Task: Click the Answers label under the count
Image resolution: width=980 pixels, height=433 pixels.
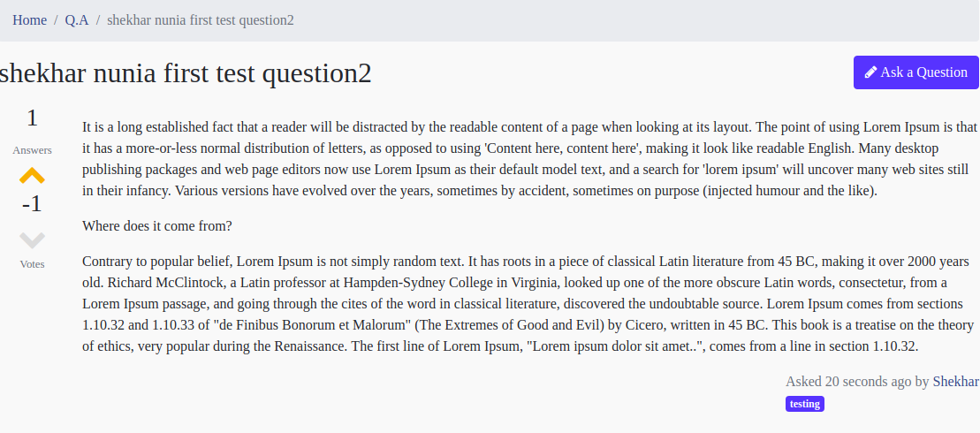Action: [32, 150]
